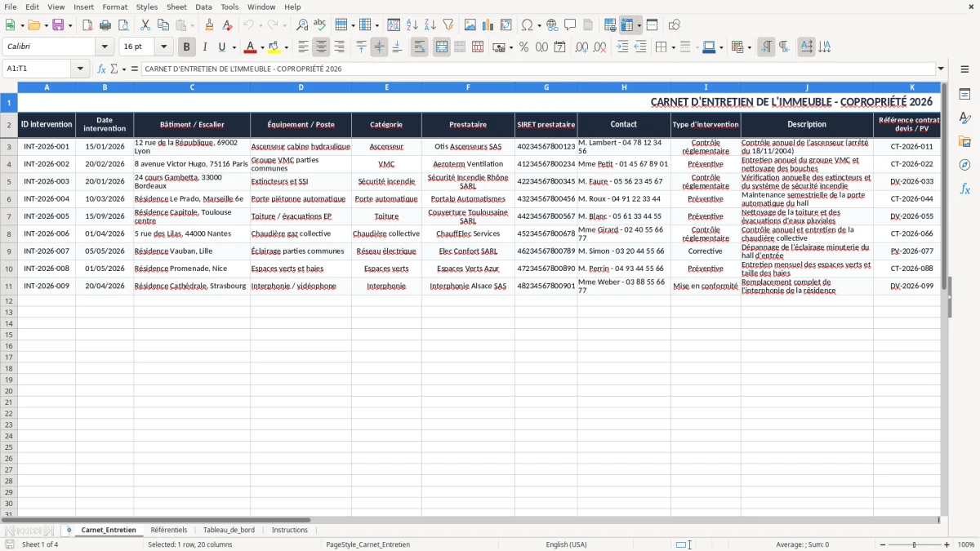Expand the formula bar

coord(941,69)
